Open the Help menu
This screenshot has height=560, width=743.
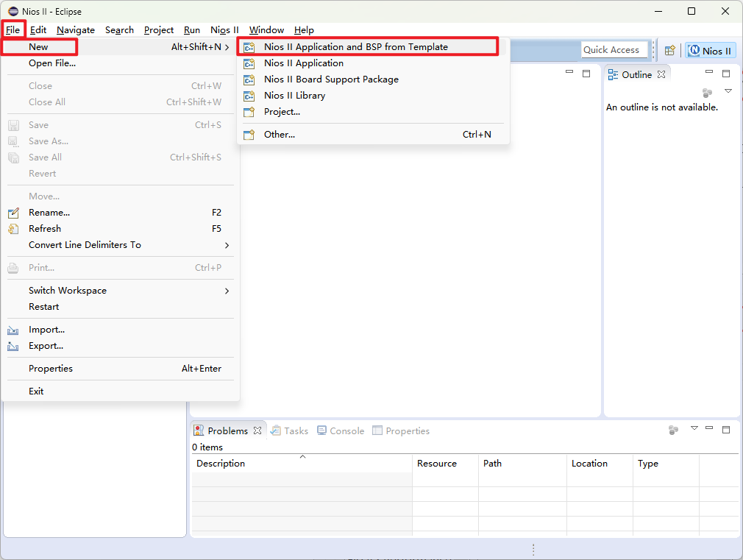(304, 30)
